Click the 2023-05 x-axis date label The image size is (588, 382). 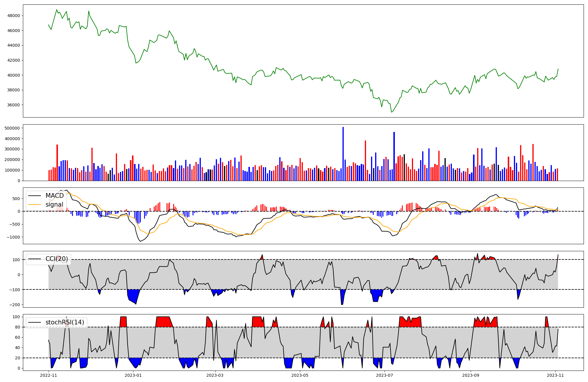300,375
